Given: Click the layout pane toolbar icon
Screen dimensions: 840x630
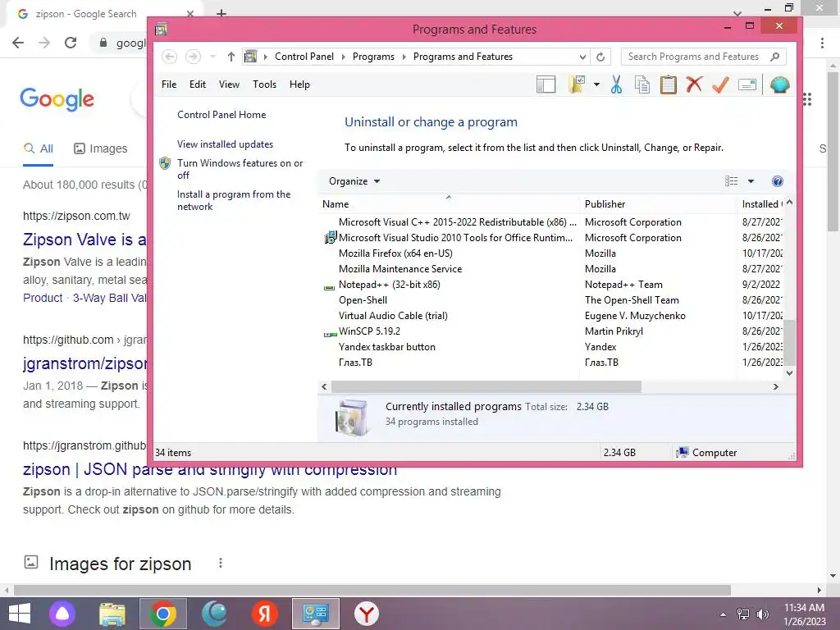Looking at the screenshot, I should 546,84.
